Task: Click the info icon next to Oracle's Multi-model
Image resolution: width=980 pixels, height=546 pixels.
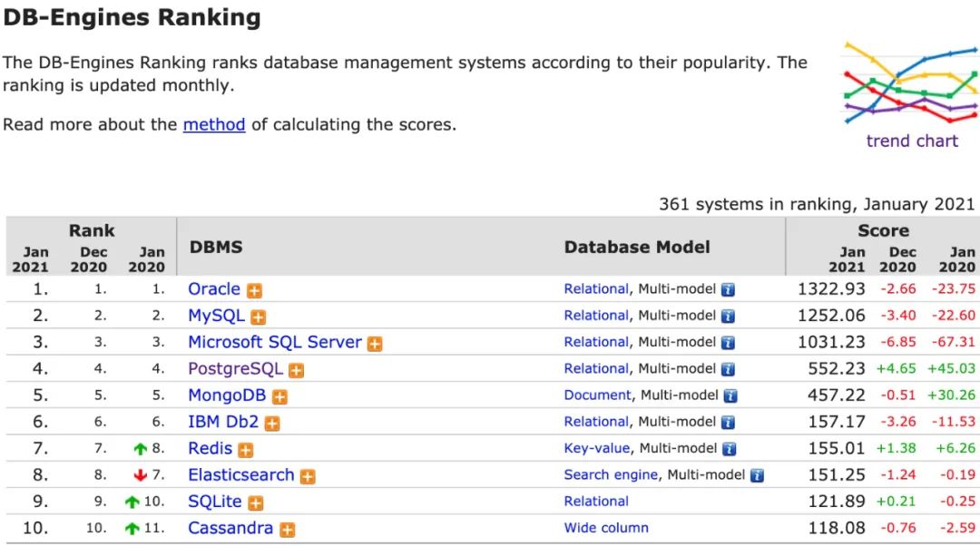Action: pyautogui.click(x=728, y=290)
